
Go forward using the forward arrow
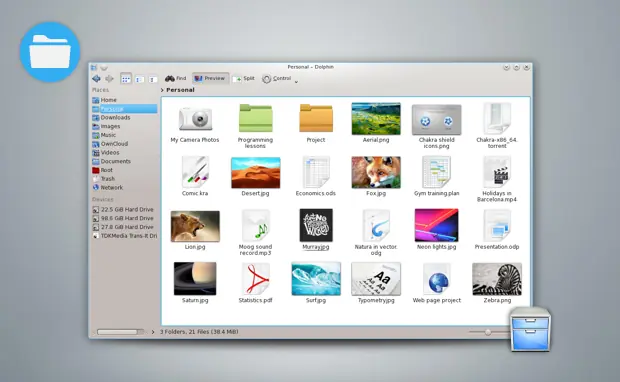[109, 79]
